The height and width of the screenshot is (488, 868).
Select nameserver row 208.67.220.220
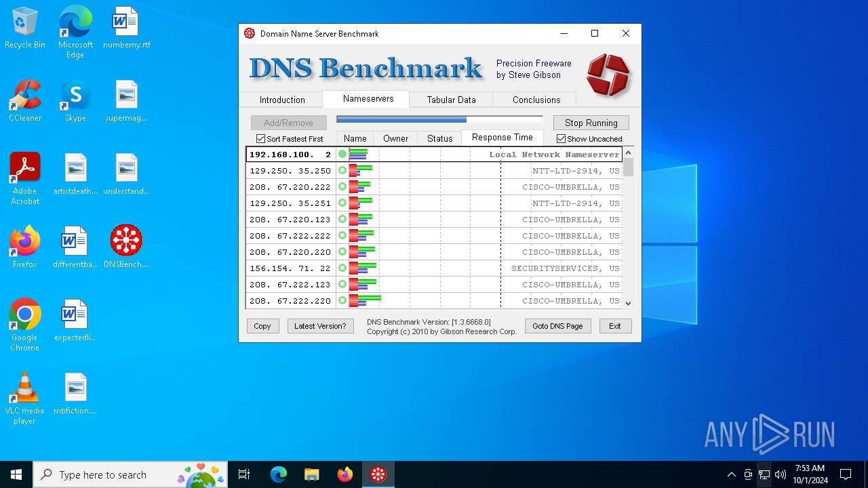[x=434, y=252]
